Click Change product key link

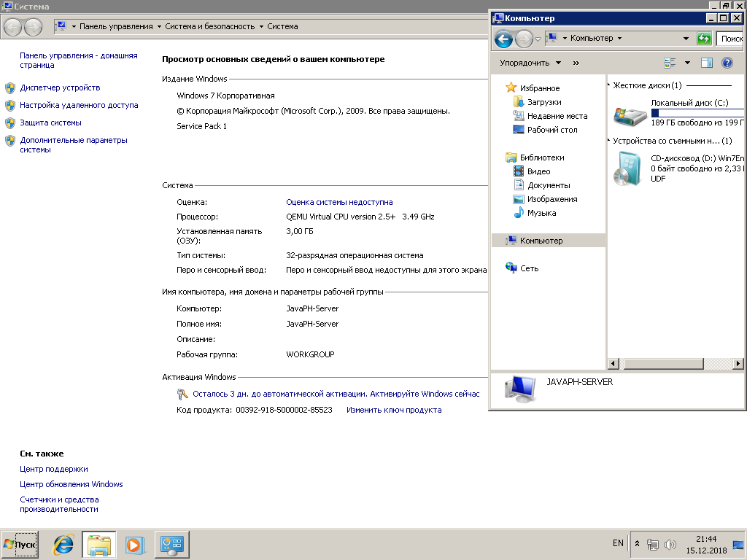click(393, 410)
